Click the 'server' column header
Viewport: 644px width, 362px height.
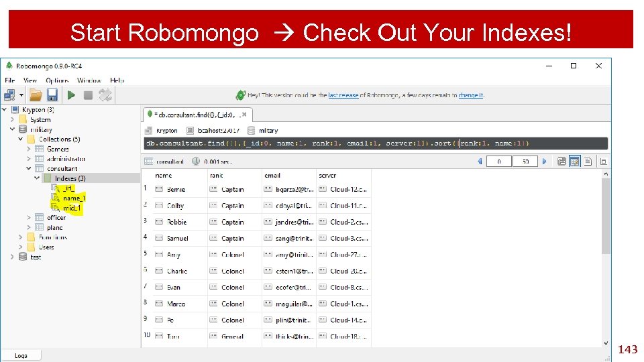[327, 175]
